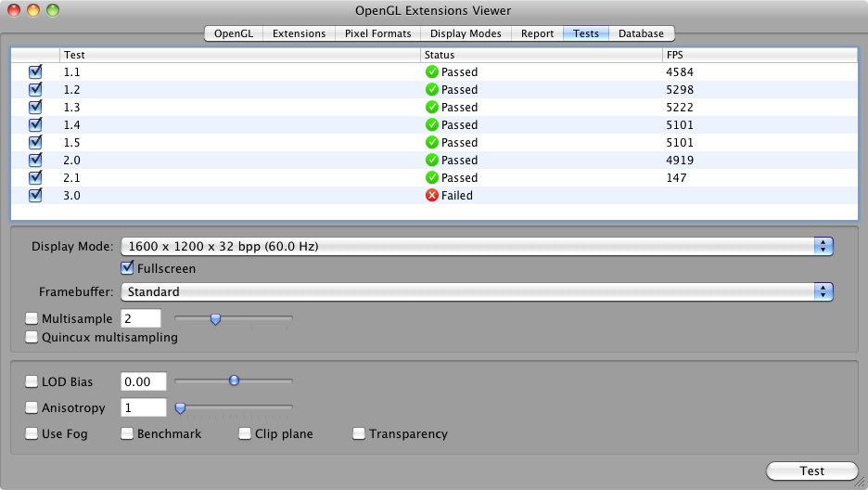This screenshot has width=868, height=490.
Task: Click the Test button
Action: click(811, 471)
